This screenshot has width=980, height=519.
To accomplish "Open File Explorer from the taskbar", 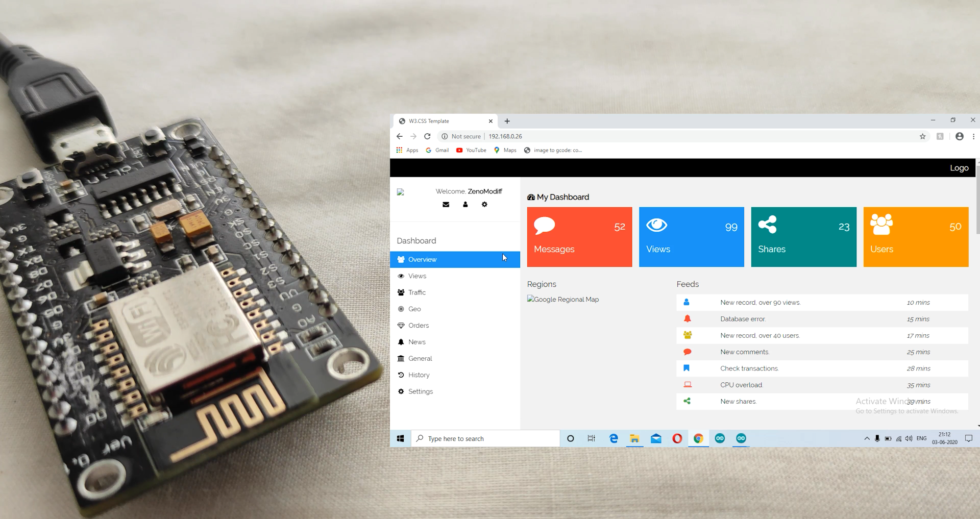I will [634, 438].
